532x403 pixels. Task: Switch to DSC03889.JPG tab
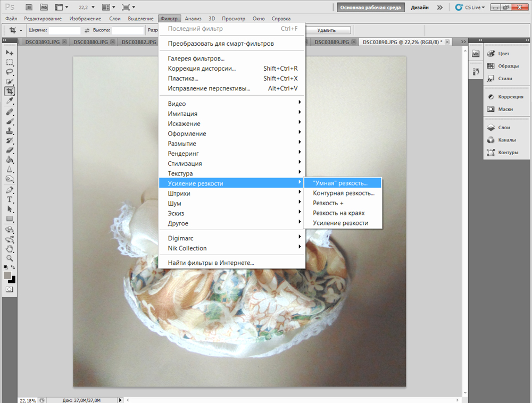pos(331,42)
